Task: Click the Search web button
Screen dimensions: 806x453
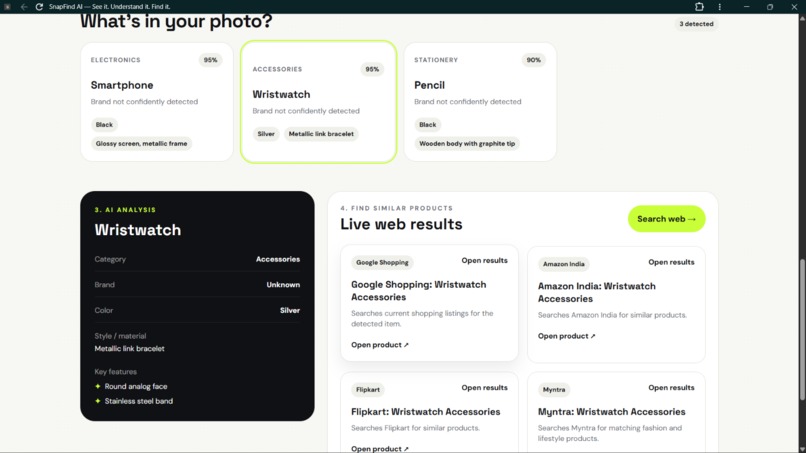Action: (x=666, y=219)
